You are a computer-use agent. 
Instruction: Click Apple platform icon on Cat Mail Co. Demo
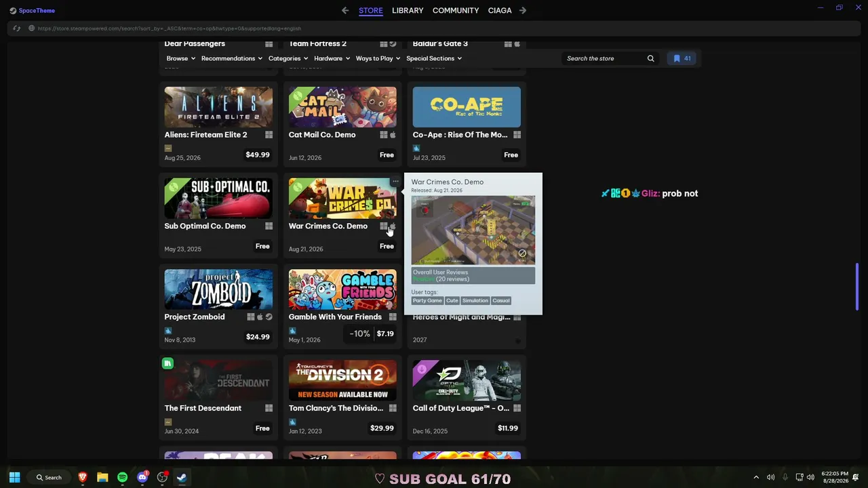(x=393, y=135)
